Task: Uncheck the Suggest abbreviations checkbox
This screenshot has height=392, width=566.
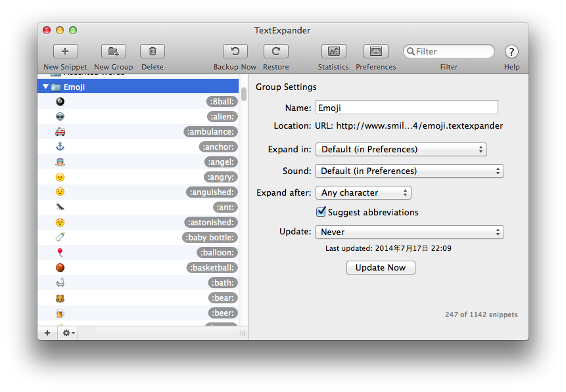Action: pos(321,211)
